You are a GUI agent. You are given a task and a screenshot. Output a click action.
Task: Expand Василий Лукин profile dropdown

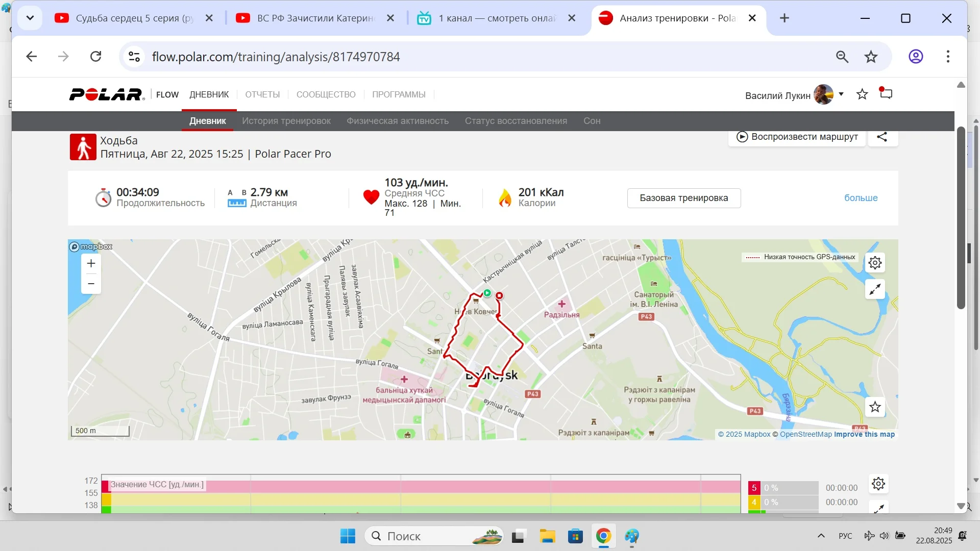[841, 94]
